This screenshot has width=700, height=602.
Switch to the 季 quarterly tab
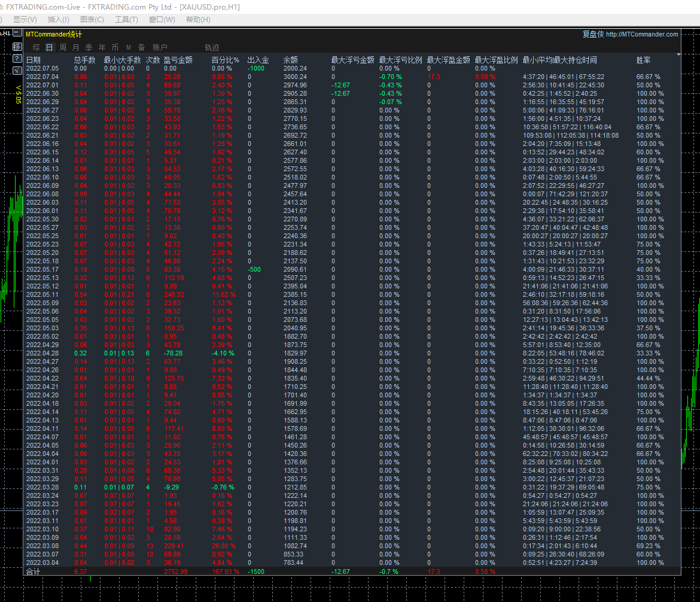(89, 47)
